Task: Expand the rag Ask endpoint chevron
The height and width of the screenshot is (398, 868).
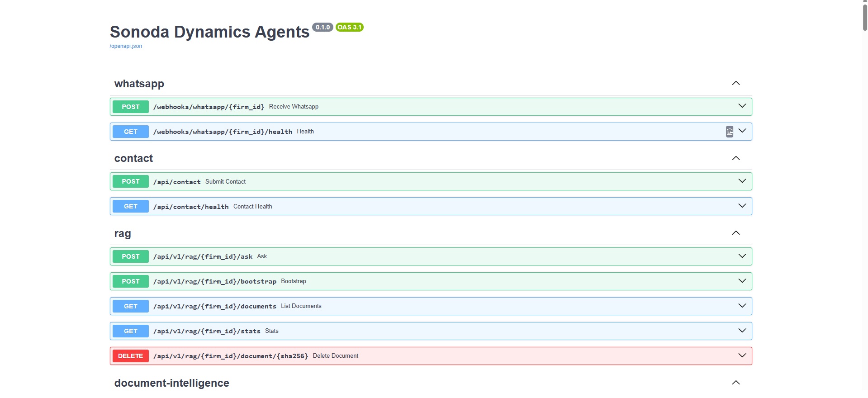Action: click(x=742, y=256)
